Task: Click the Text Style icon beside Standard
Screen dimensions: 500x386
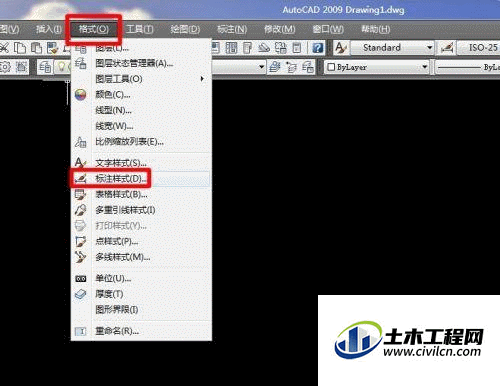Action: [x=341, y=48]
